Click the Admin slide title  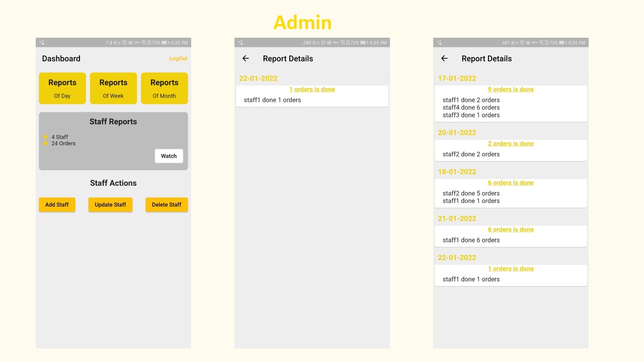(x=302, y=23)
